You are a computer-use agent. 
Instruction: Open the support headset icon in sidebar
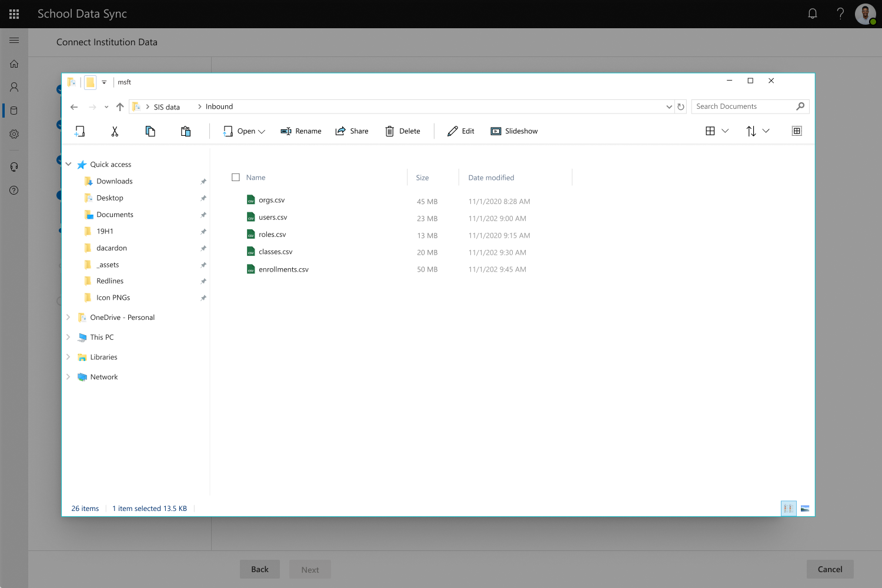(14, 167)
